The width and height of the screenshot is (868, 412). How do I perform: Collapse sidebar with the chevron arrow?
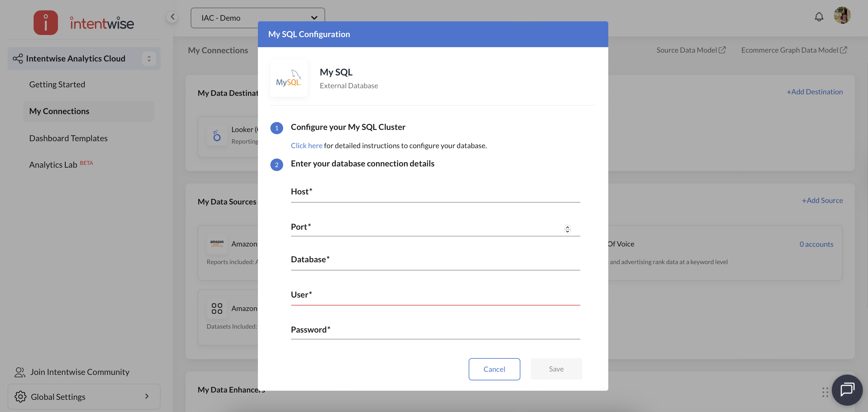(x=172, y=16)
